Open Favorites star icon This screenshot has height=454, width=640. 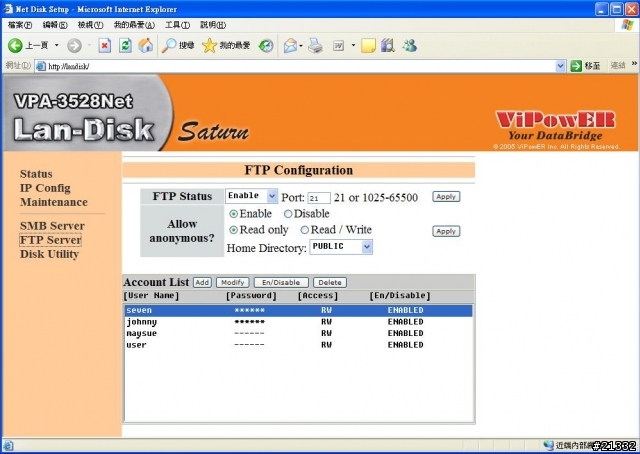pyautogui.click(x=209, y=45)
